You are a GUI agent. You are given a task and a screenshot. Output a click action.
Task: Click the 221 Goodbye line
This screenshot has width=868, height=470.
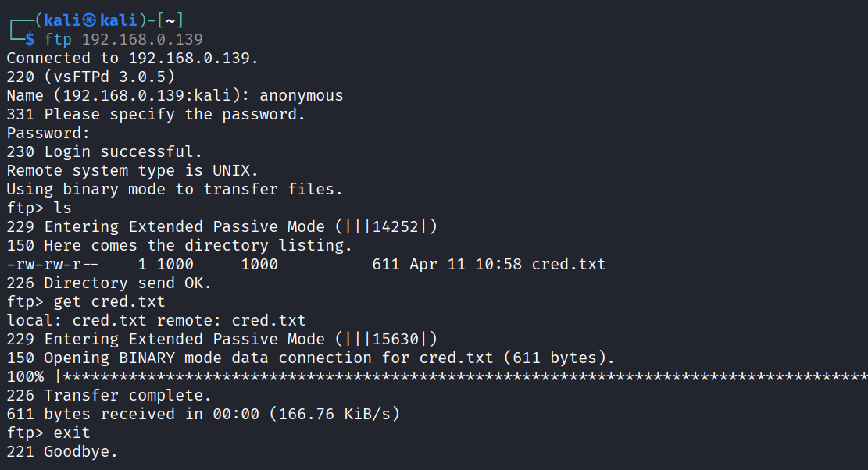pos(62,452)
